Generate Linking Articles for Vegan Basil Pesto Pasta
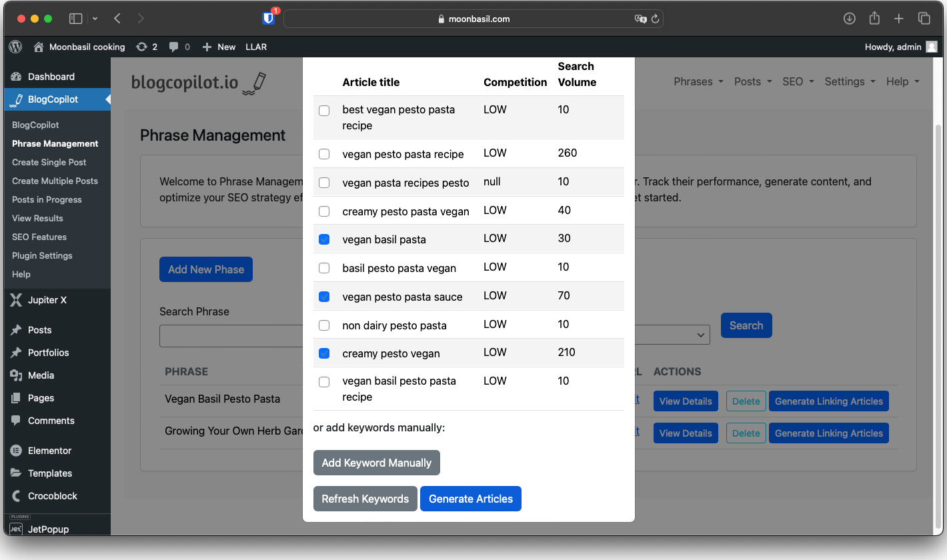 pyautogui.click(x=829, y=401)
